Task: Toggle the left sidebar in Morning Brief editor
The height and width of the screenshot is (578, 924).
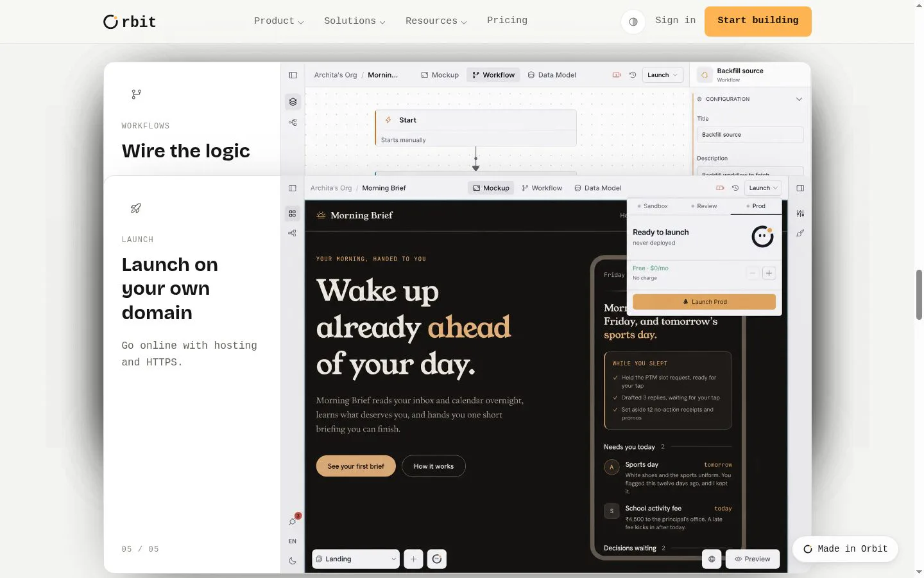Action: (293, 188)
